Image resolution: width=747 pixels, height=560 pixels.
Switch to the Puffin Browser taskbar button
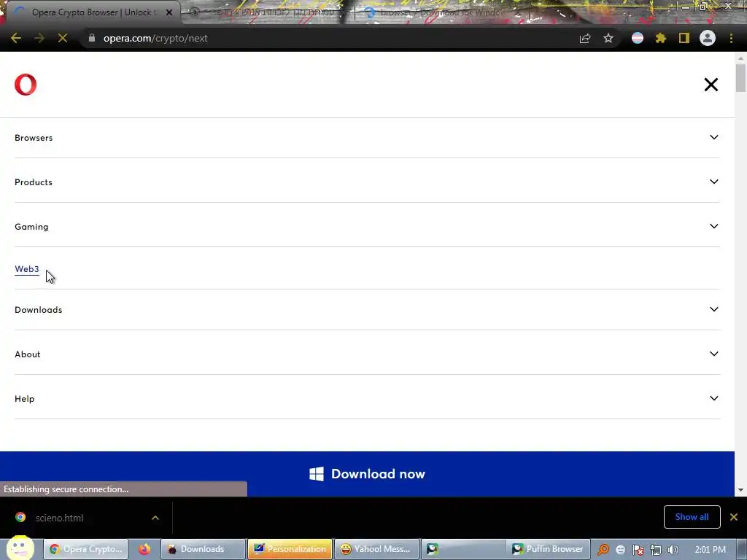tap(548, 549)
